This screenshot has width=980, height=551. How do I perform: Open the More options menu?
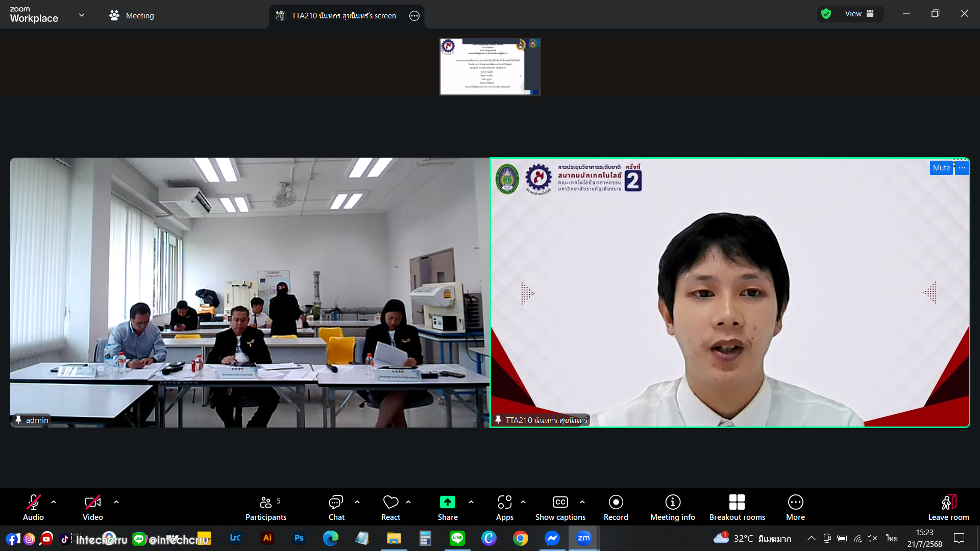795,508
